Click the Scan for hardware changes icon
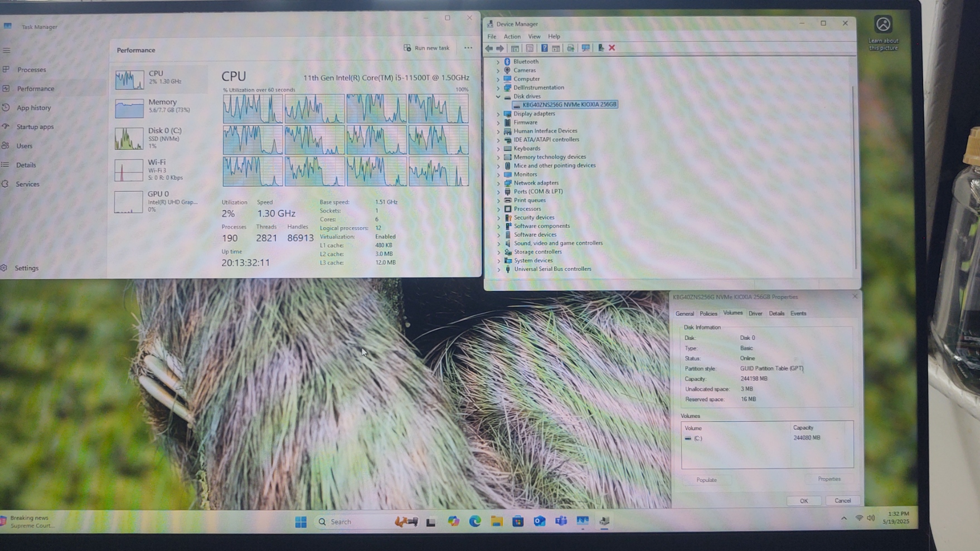Screen dimensions: 980x551 (x=585, y=48)
